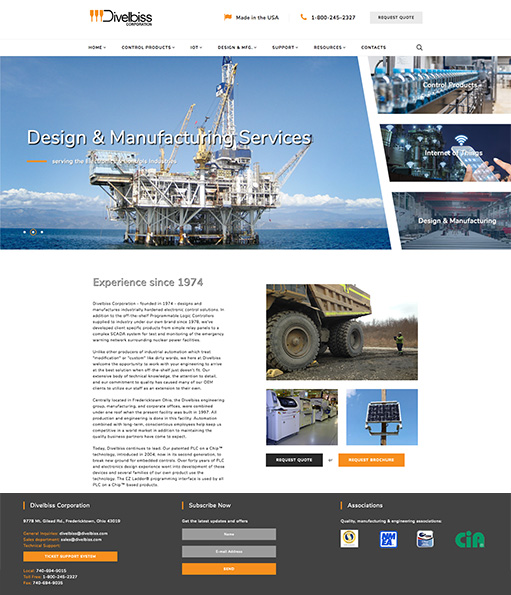The height and width of the screenshot is (595, 511).
Task: Click the footer toll free number 1-800-245-2327
Action: pyautogui.click(x=60, y=577)
